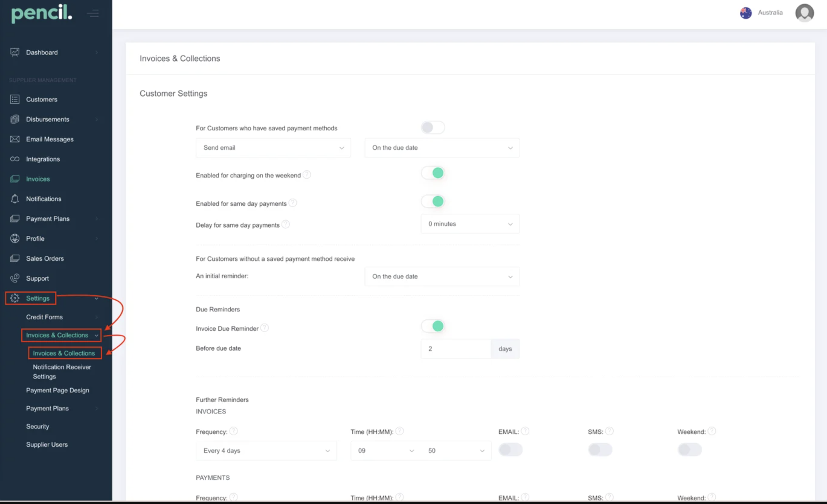Click the Support phone icon
The image size is (827, 504).
(14, 278)
